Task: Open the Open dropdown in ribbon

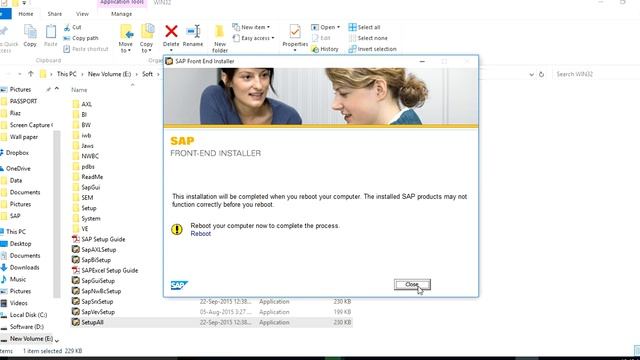Action: 325,27
